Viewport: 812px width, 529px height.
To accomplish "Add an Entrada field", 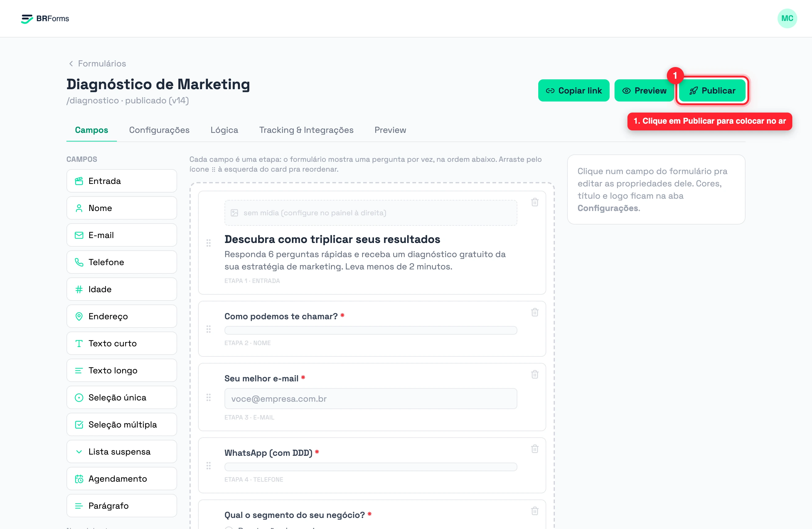I will coord(122,181).
